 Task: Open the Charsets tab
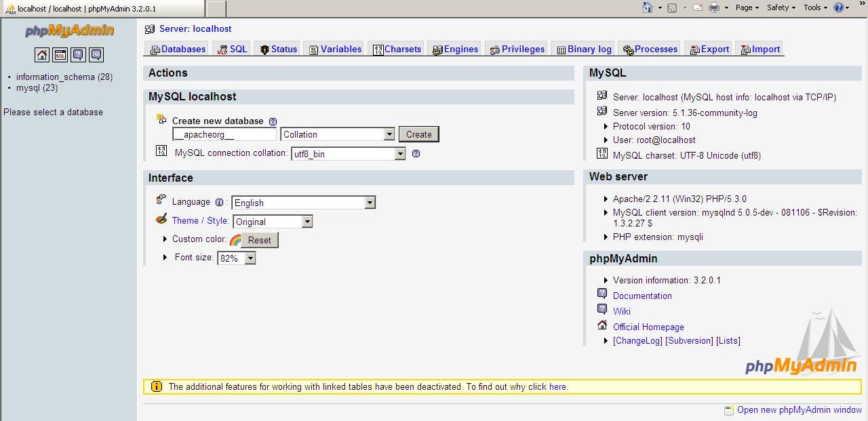(x=397, y=49)
